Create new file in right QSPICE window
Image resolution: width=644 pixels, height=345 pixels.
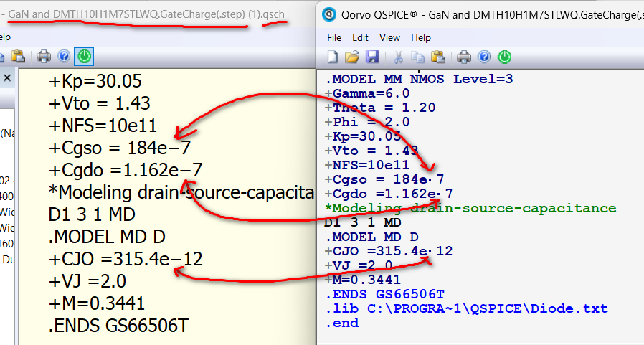(332, 57)
